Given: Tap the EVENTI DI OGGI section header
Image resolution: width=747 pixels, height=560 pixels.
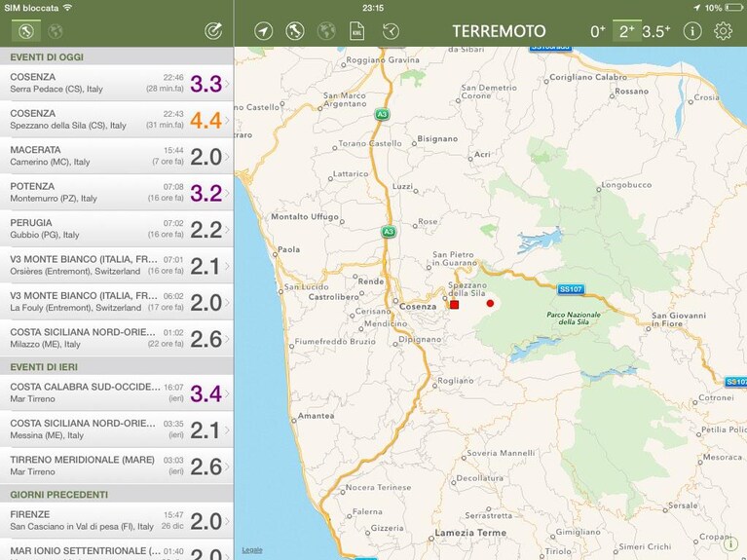Looking at the screenshot, I should pos(117,56).
